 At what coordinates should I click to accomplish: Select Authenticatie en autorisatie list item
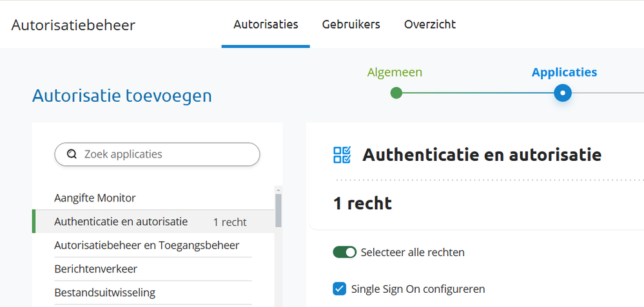121,221
